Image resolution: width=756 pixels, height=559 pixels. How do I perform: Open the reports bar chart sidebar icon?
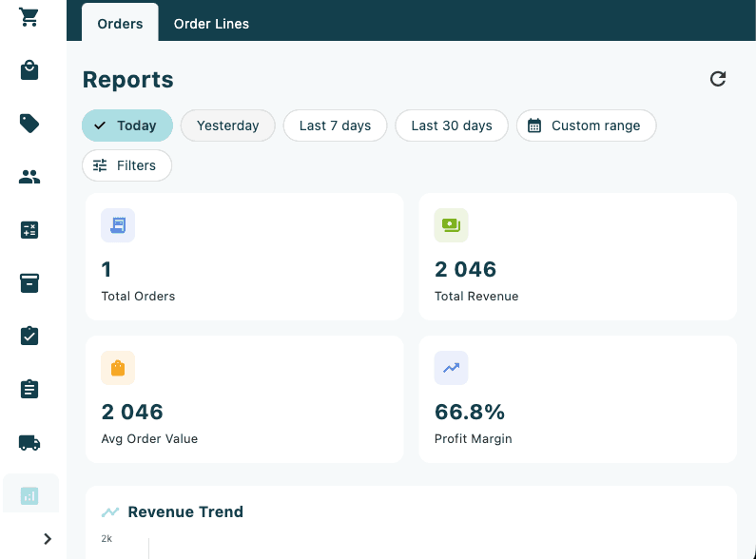pyautogui.click(x=29, y=495)
